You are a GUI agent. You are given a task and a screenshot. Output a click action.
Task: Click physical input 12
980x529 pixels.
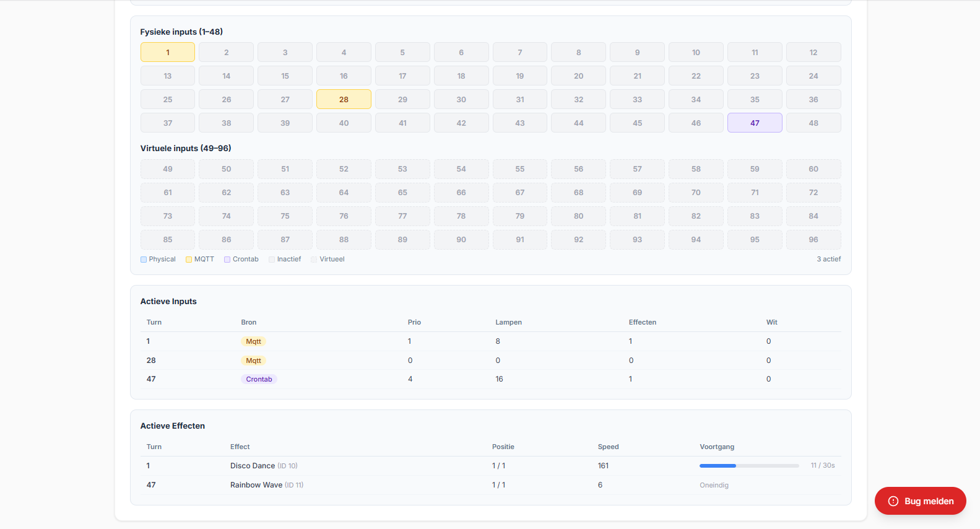[813, 52]
